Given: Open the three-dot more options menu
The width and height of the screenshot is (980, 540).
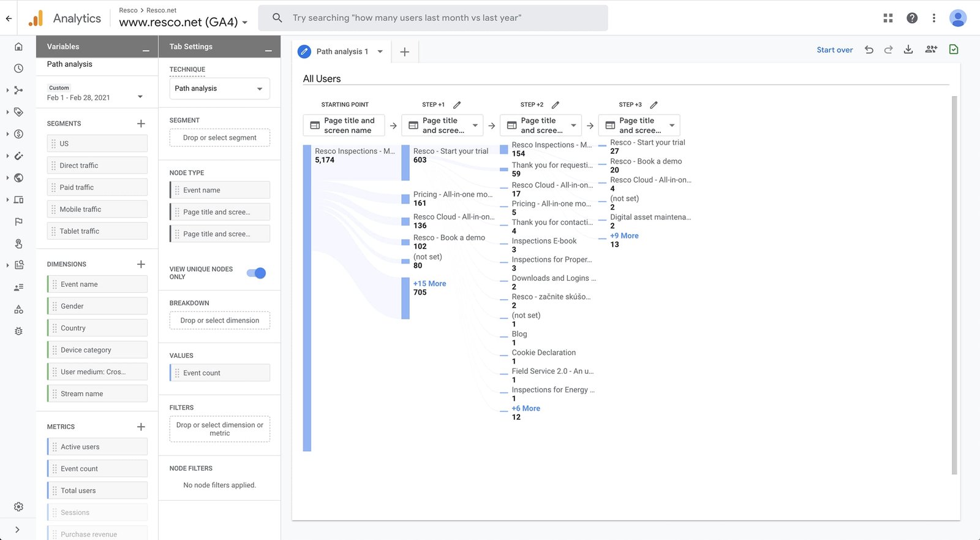Looking at the screenshot, I should click(x=934, y=18).
